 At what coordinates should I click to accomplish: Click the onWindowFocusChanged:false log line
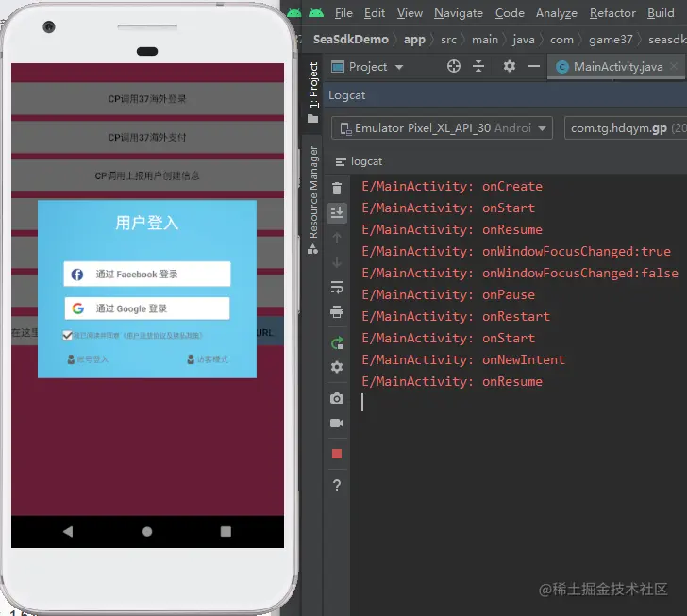tap(520, 273)
